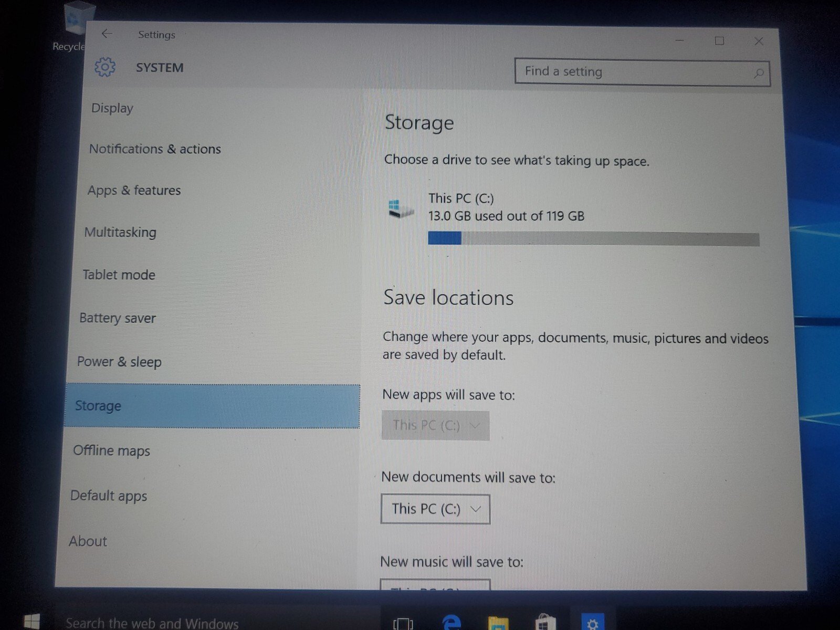Open the About page
Viewport: 840px width, 630px height.
(x=88, y=541)
